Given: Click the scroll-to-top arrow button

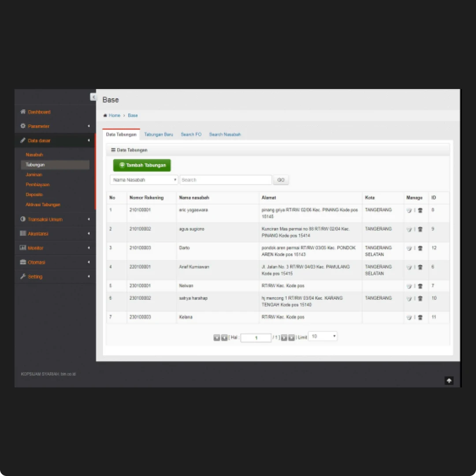Looking at the screenshot, I should (449, 380).
